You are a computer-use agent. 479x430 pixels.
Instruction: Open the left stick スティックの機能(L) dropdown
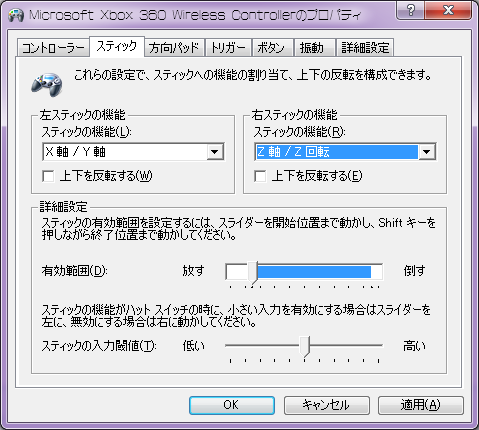click(133, 152)
